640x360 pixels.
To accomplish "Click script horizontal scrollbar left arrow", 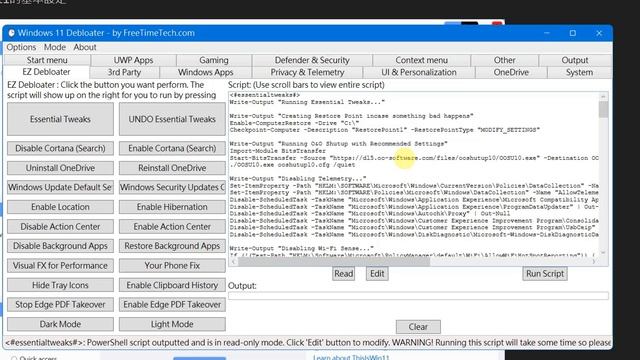I will tap(233, 262).
